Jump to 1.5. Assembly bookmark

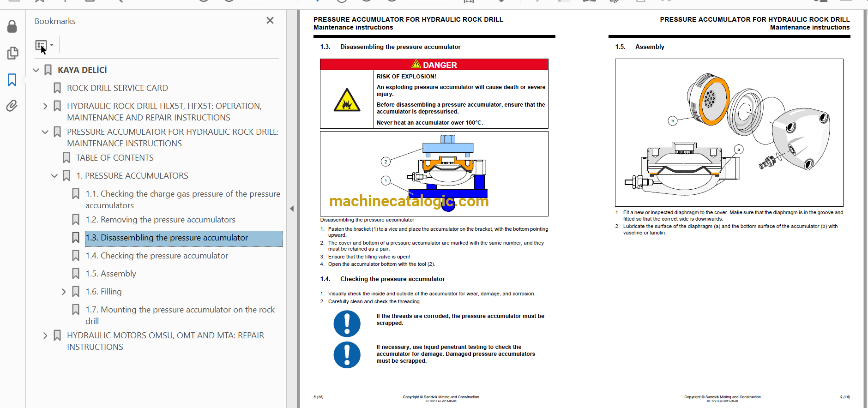(x=111, y=274)
